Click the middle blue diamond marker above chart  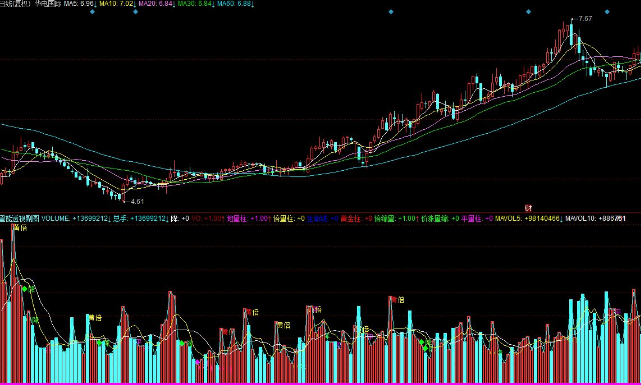coord(391,12)
